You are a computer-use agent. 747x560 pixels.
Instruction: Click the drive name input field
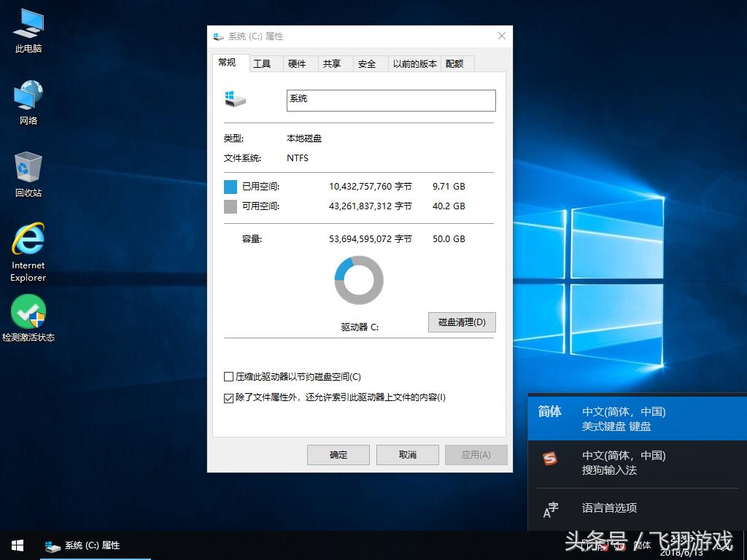pyautogui.click(x=390, y=101)
